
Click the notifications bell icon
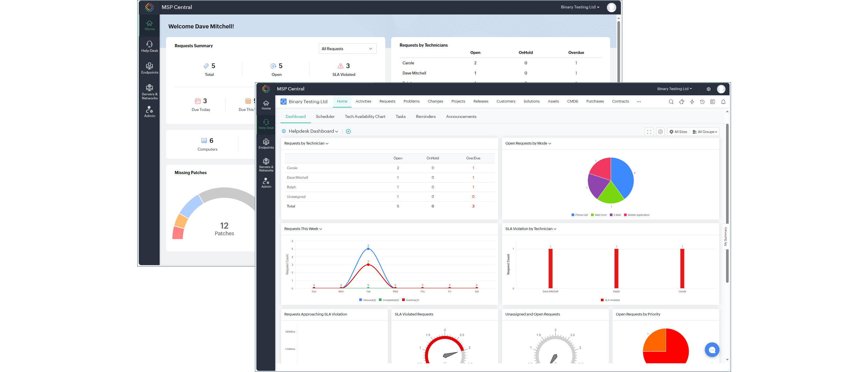(723, 102)
